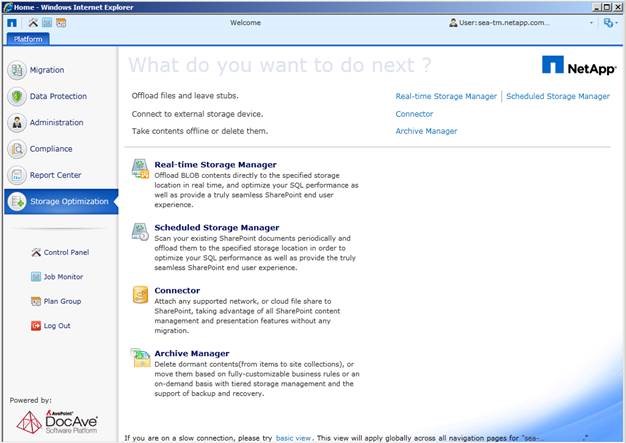Open the Compliance section
626x443 pixels.
coord(51,149)
